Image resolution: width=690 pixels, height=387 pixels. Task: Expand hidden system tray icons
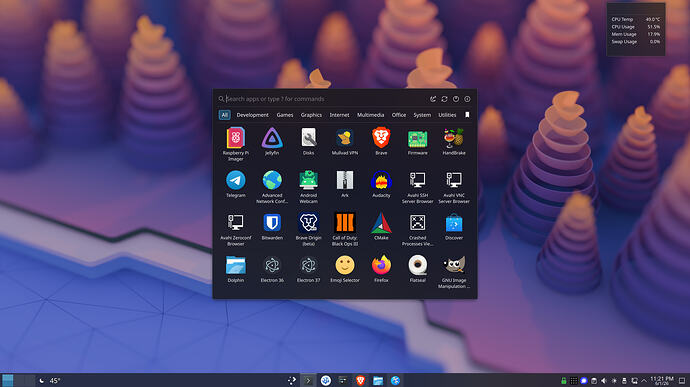644,381
